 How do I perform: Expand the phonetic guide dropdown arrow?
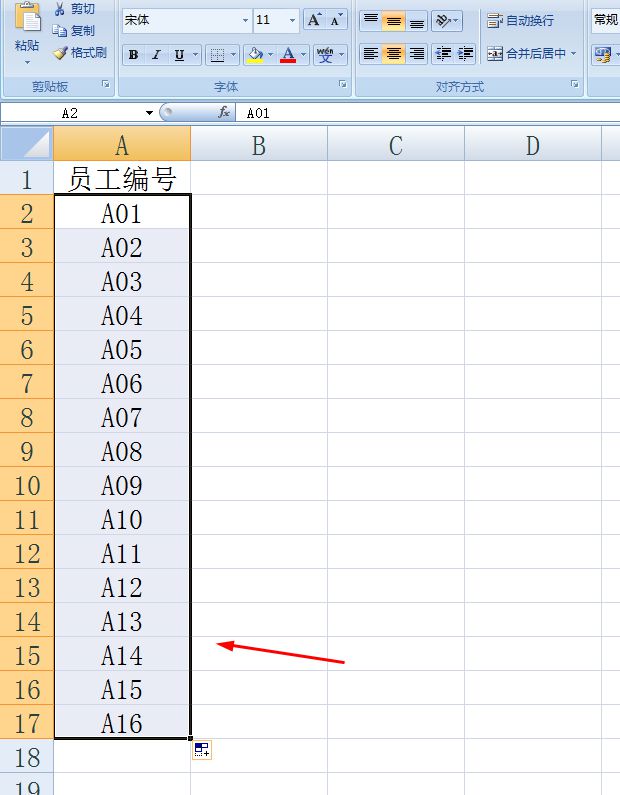point(341,54)
